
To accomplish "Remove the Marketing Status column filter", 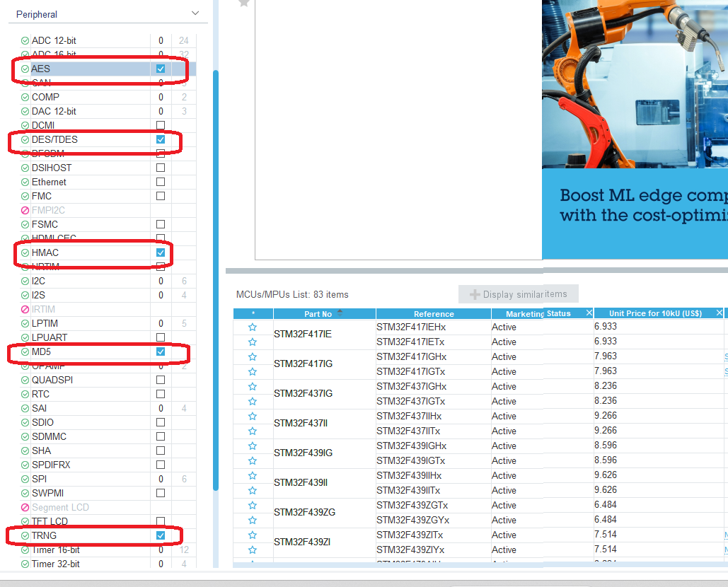I will click(589, 312).
